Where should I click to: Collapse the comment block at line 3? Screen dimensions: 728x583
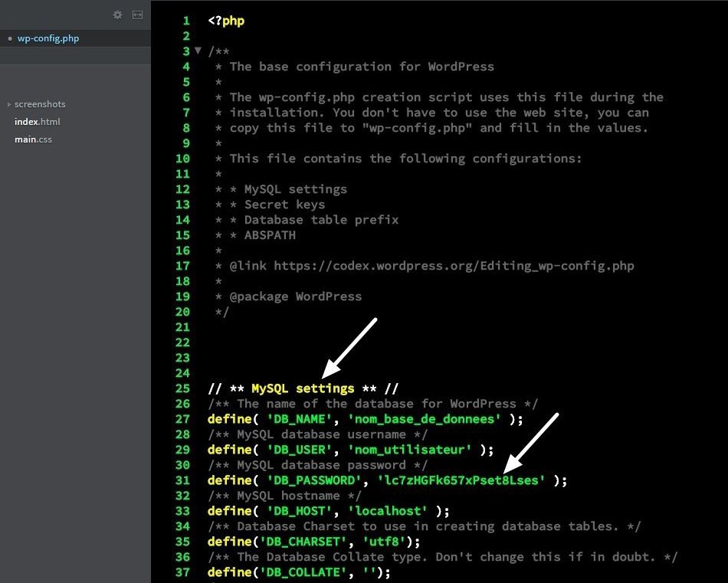tap(198, 51)
